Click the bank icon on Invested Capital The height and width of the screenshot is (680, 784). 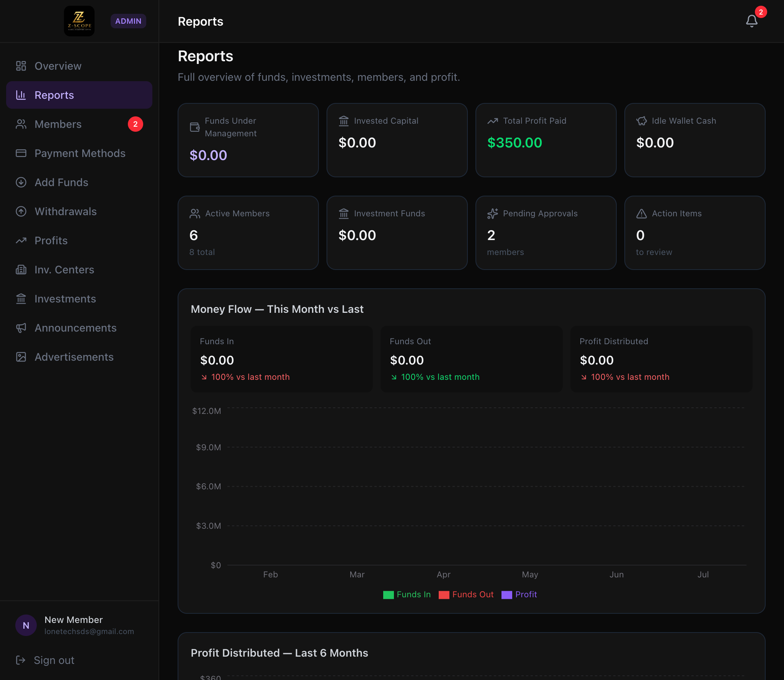click(344, 121)
